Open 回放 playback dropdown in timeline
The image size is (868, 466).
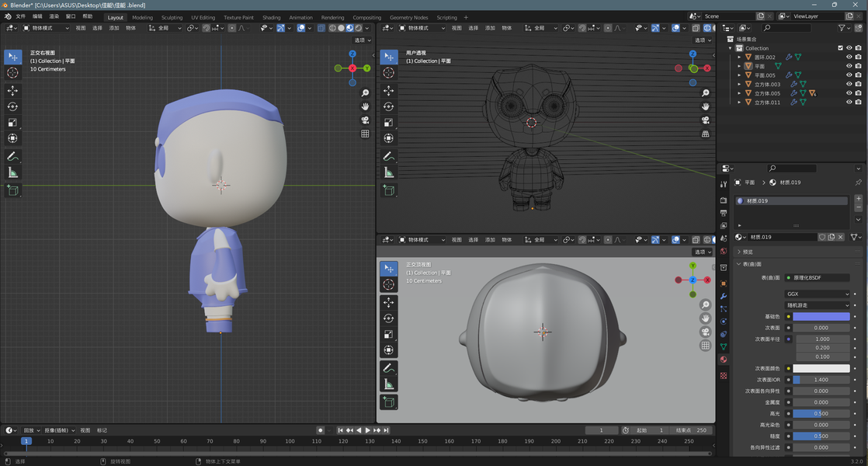pos(31,430)
